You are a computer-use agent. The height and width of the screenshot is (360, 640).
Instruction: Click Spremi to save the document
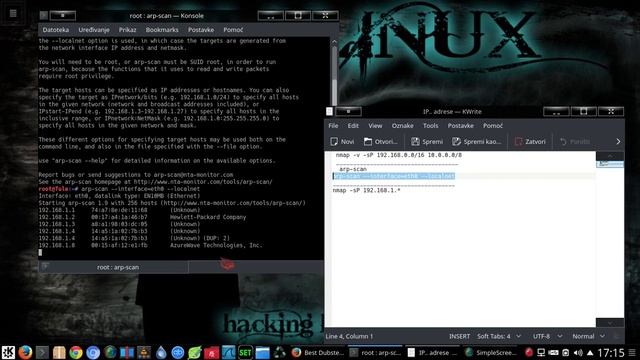(427, 142)
